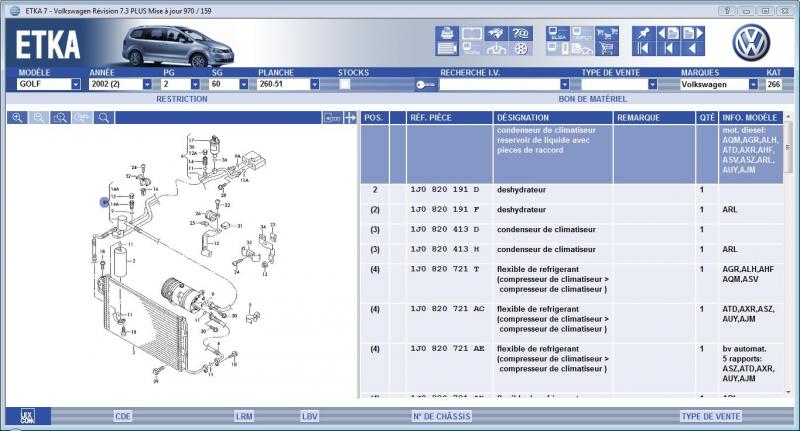
Task: Click the Restriction link
Action: pos(182,99)
